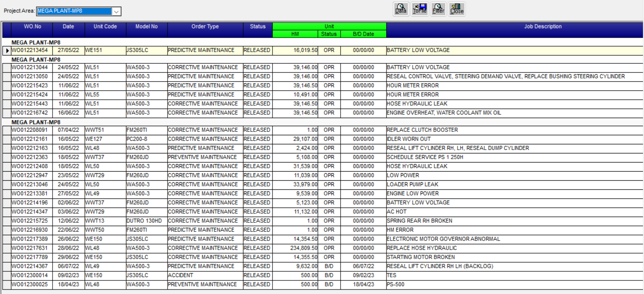This screenshot has width=644, height=294.
Task: Expand the Project Area dropdown arrow
Action: tap(116, 11)
